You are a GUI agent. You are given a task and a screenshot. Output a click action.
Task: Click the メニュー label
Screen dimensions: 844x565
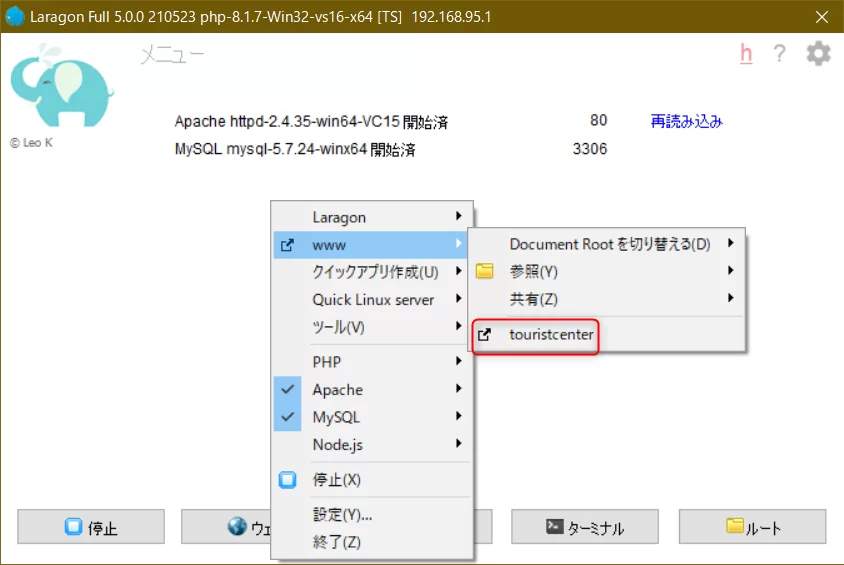click(x=172, y=55)
